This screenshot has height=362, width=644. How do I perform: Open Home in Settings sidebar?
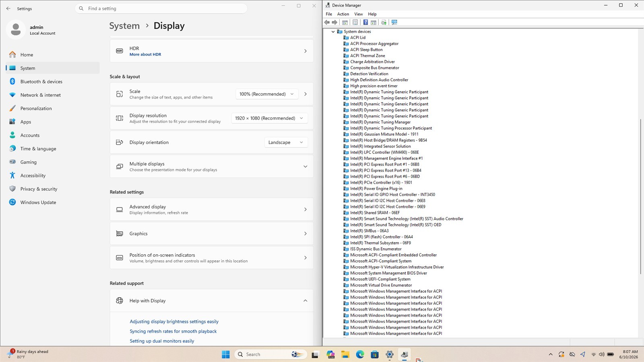coord(53,55)
